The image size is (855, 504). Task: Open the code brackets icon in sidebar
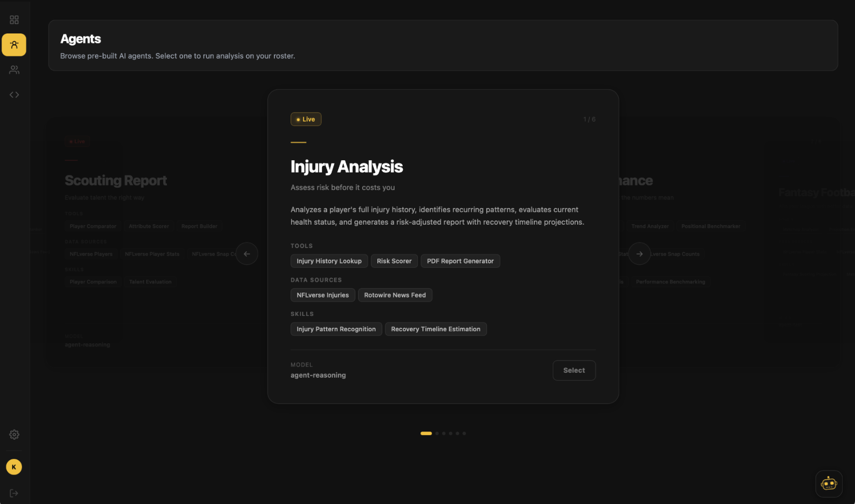tap(14, 95)
